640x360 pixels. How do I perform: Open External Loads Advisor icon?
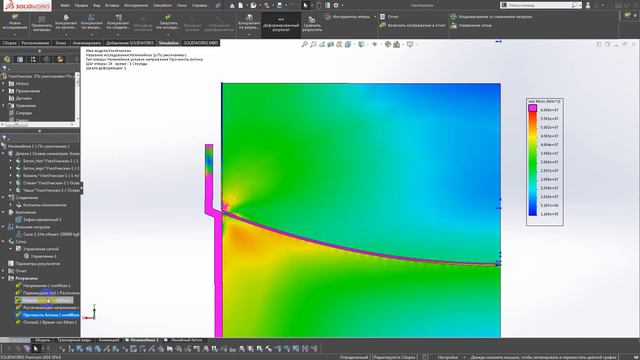91,18
